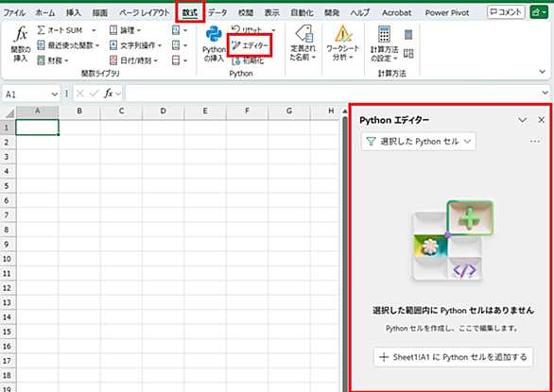This screenshot has height=392, width=554.
Task: Select row 5 header
Action: click(7, 186)
